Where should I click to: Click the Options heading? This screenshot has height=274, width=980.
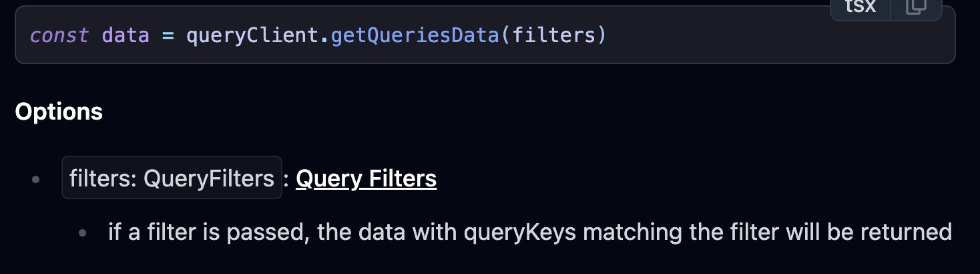[59, 112]
